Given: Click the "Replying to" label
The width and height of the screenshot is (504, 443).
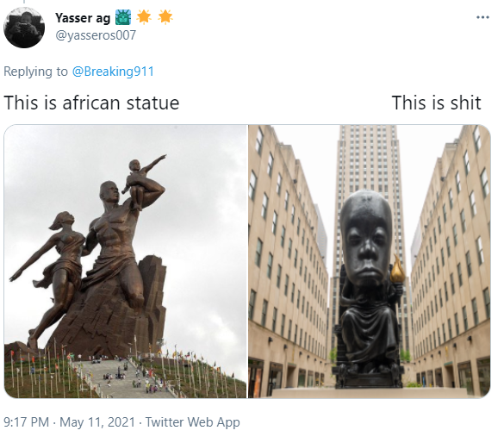Looking at the screenshot, I should tap(35, 72).
